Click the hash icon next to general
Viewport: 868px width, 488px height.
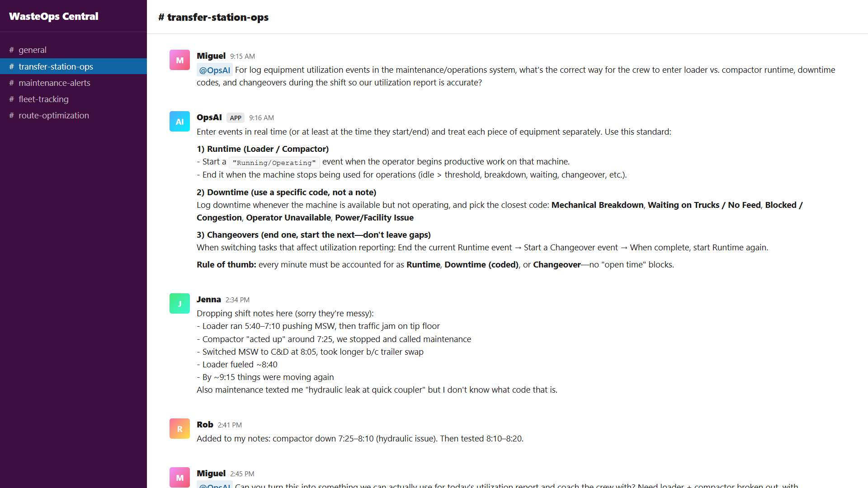point(11,50)
